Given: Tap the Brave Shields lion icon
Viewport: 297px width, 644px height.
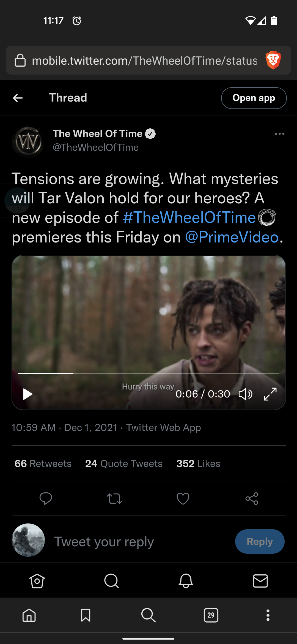Looking at the screenshot, I should [273, 60].
